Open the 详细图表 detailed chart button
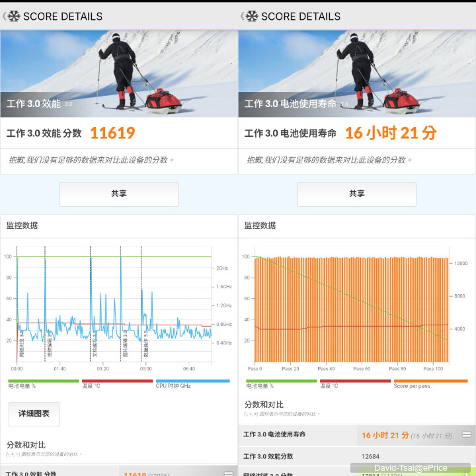The width and height of the screenshot is (476, 476). click(x=34, y=414)
